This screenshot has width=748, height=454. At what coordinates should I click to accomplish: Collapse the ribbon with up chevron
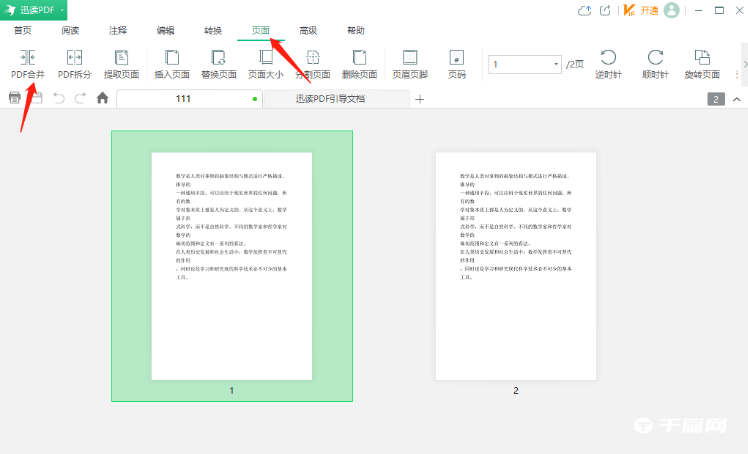tap(737, 99)
